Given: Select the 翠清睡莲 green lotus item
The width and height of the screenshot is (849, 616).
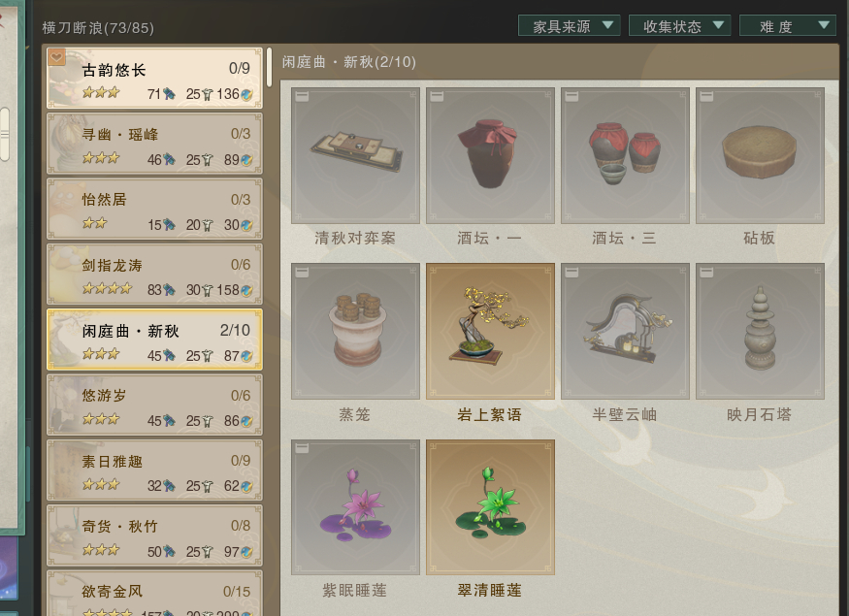Looking at the screenshot, I should pos(490,507).
